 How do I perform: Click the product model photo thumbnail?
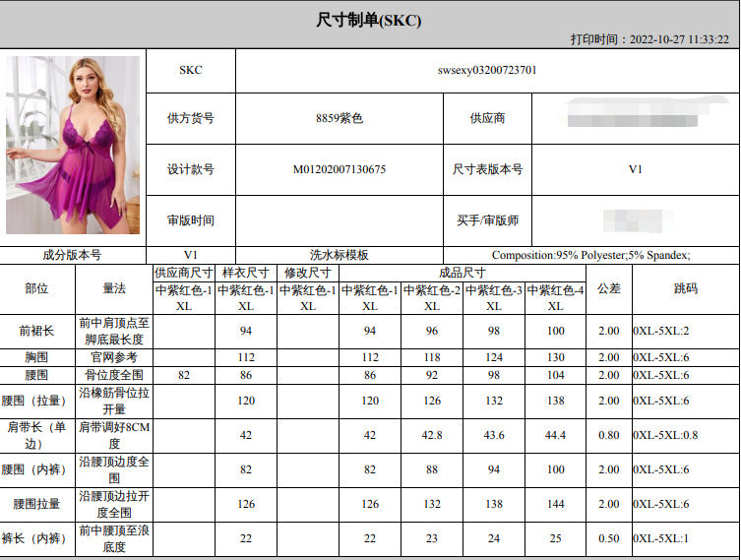pos(73,145)
